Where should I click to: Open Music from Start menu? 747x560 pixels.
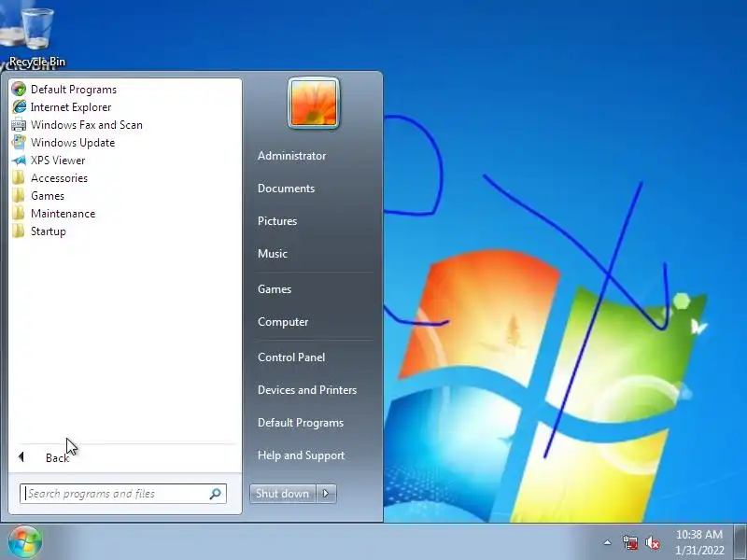click(272, 254)
